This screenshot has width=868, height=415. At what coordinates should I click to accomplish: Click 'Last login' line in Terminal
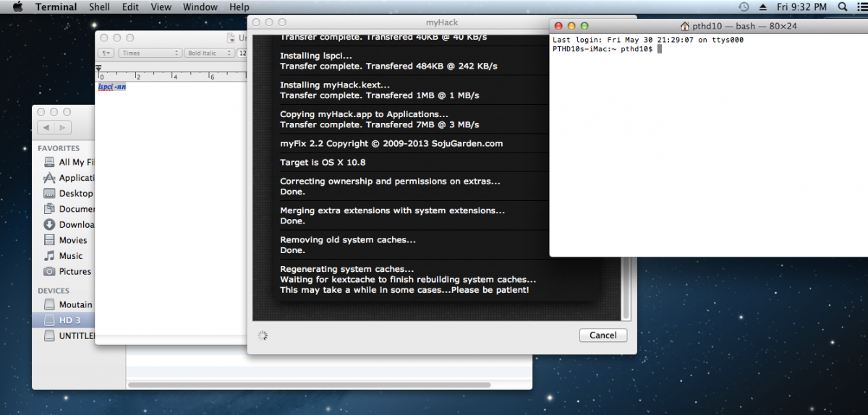[x=647, y=40]
